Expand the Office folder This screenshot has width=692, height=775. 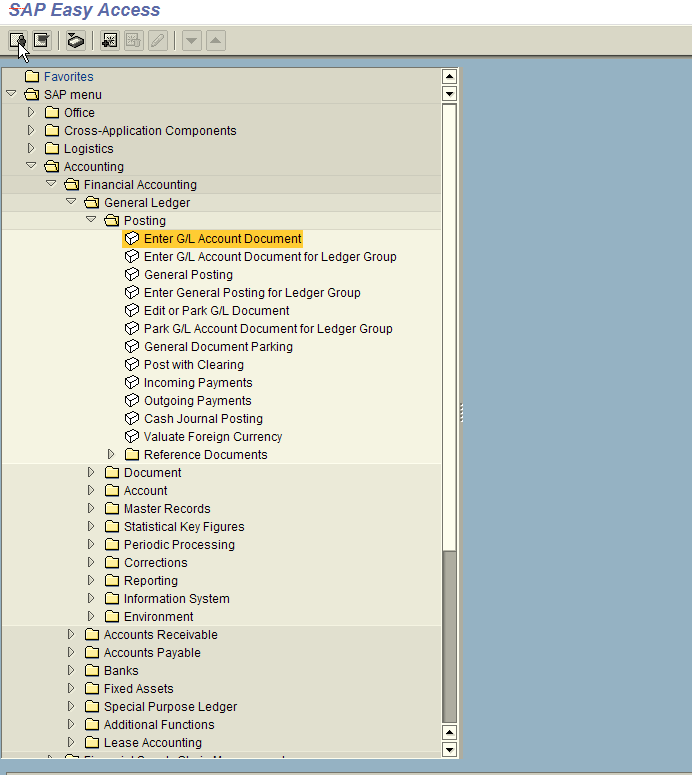tap(31, 112)
